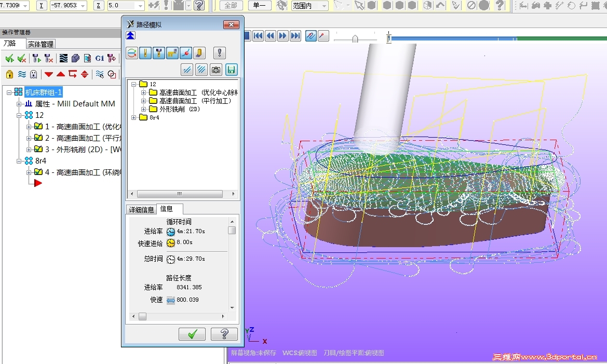Open verify selected operations solid icon
The height and width of the screenshot is (364, 607).
[x=75, y=59]
